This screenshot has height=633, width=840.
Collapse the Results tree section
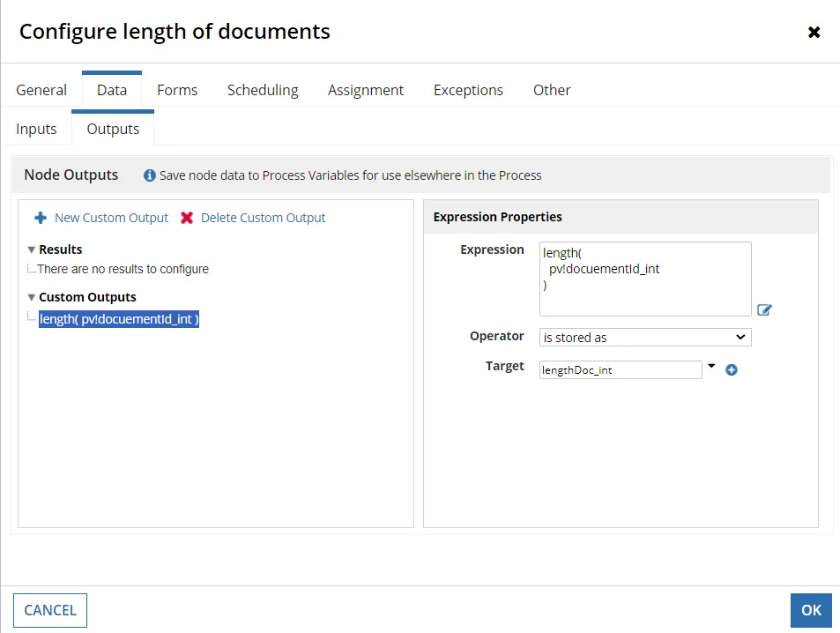(32, 249)
